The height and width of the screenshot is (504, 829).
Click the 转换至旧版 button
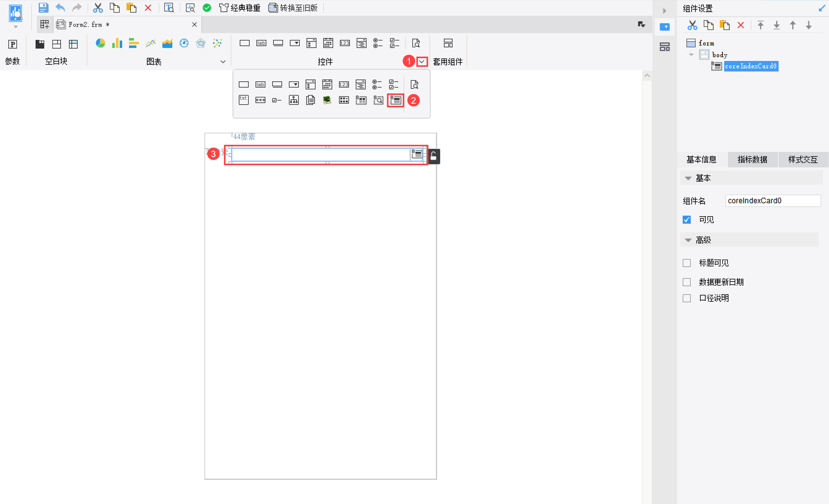click(x=293, y=7)
